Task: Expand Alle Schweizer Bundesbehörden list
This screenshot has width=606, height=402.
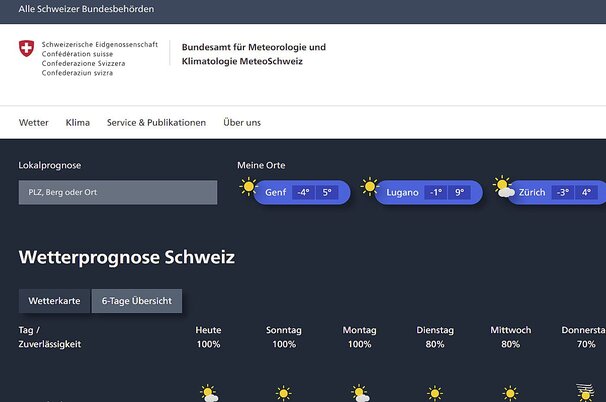Action: coord(86,9)
